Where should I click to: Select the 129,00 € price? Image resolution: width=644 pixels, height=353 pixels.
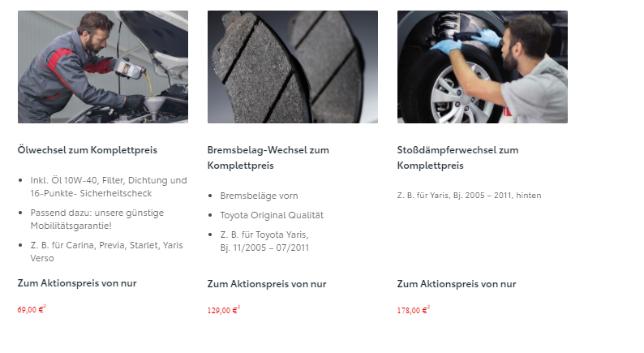click(x=222, y=311)
